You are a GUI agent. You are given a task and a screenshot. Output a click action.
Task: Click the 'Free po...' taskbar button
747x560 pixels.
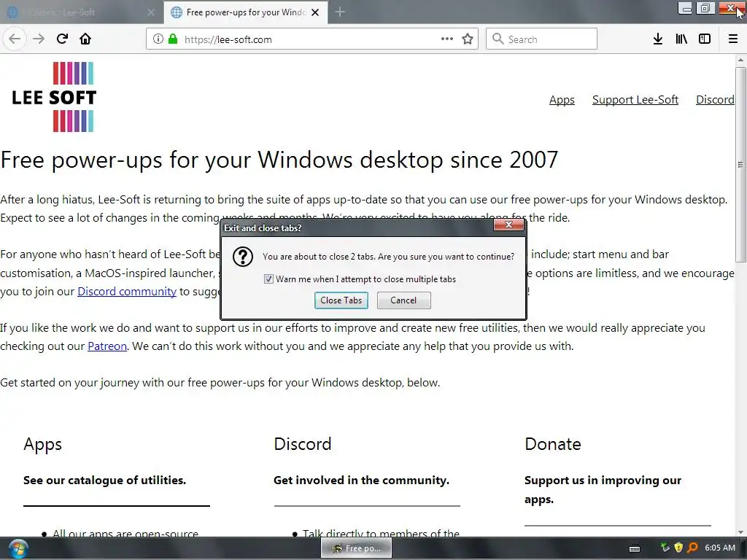(x=356, y=548)
